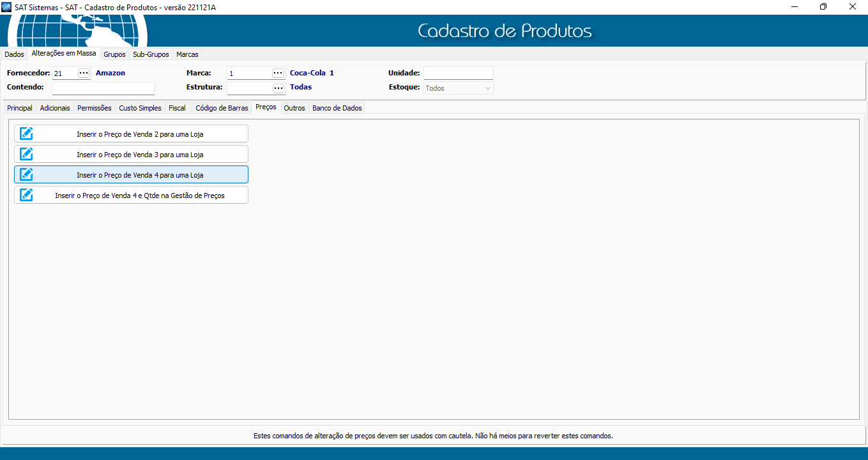Open the Sub-Grupos tab

click(x=151, y=54)
